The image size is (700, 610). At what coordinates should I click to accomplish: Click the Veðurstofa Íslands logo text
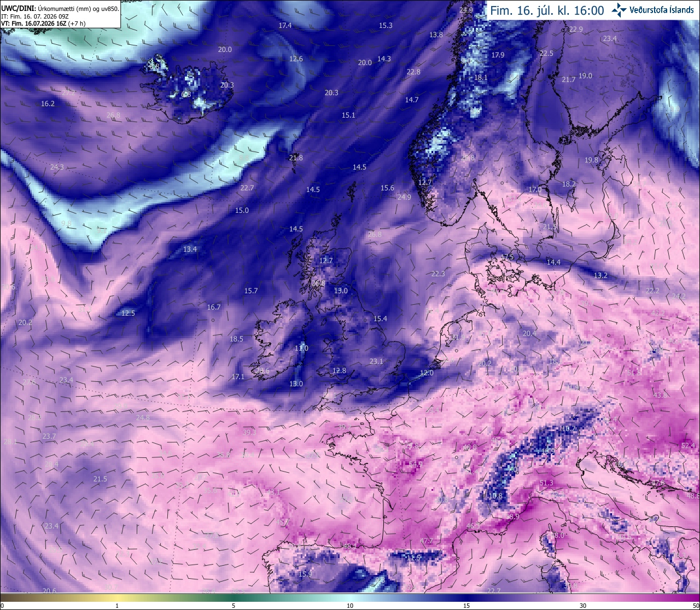tap(661, 10)
